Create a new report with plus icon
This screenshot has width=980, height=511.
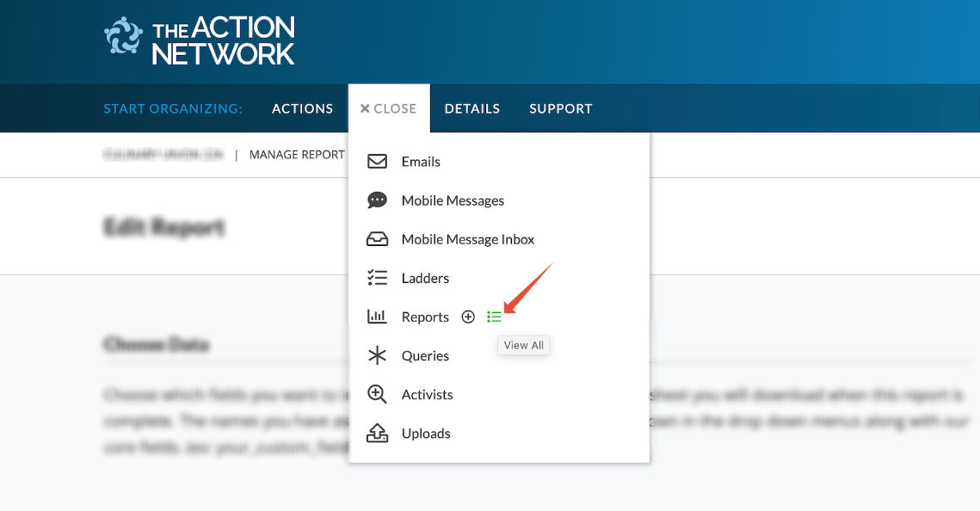tap(468, 317)
